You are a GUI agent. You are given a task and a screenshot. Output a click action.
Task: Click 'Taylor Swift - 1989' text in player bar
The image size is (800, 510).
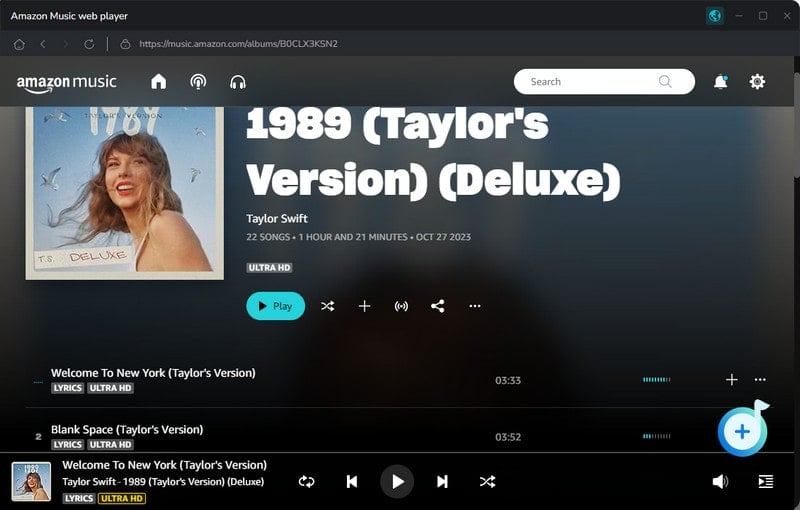click(163, 481)
